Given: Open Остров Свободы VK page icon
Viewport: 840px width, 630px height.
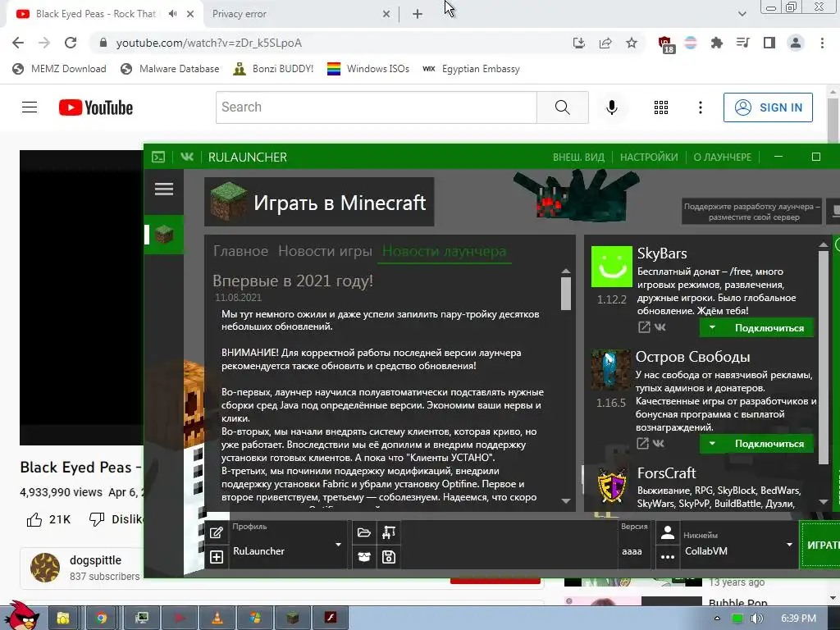Looking at the screenshot, I should point(659,443).
